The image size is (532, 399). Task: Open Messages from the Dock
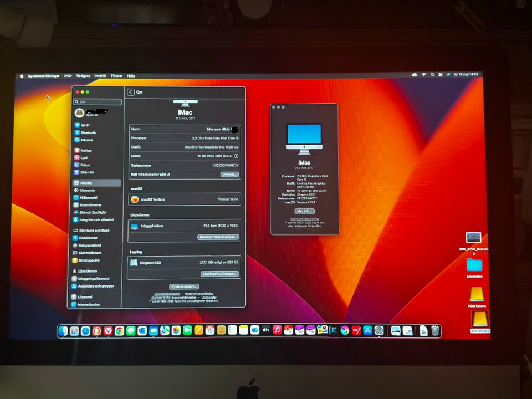tap(131, 330)
